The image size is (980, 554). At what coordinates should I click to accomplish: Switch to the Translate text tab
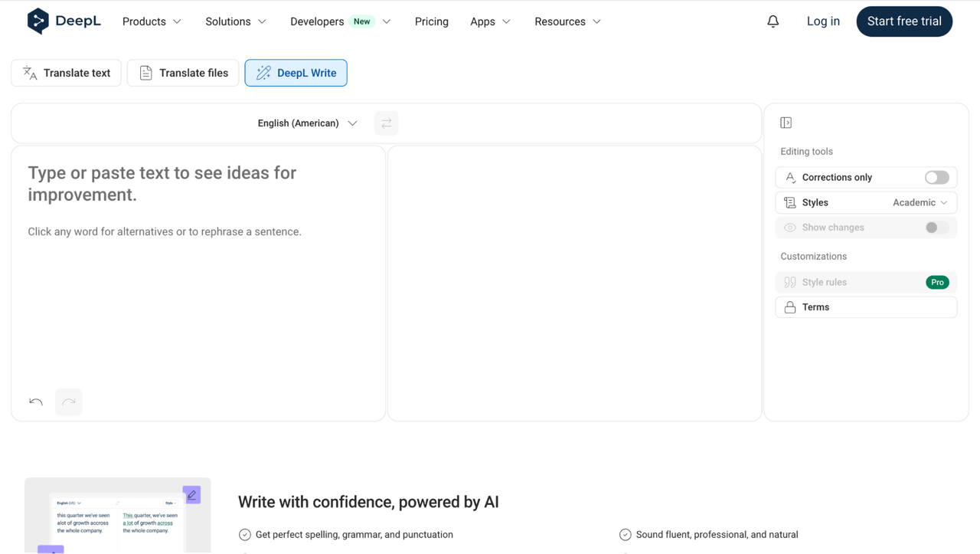point(67,73)
